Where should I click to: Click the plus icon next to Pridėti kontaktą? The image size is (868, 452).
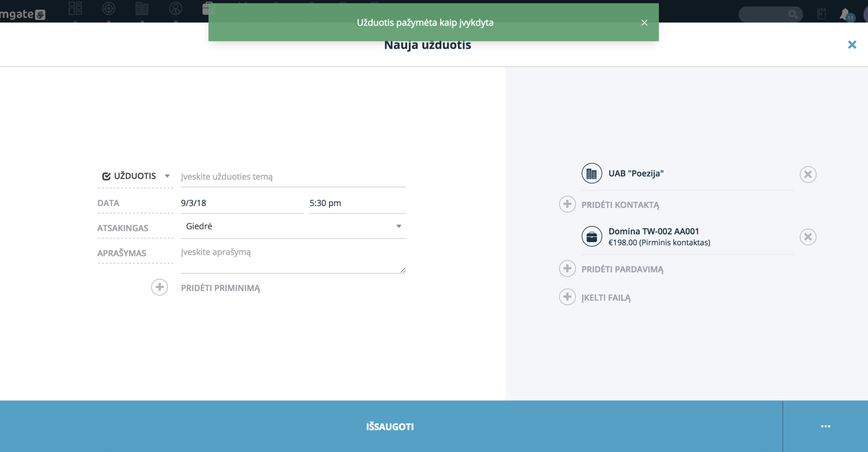567,204
